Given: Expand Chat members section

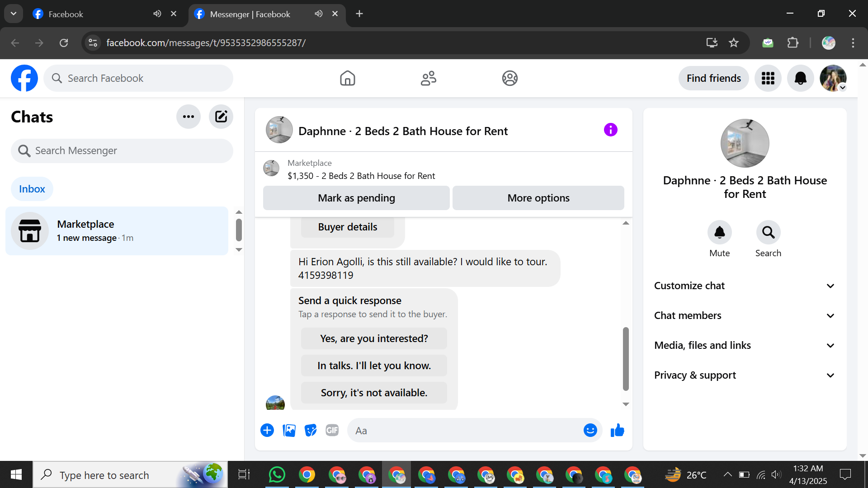Looking at the screenshot, I should coord(745,315).
